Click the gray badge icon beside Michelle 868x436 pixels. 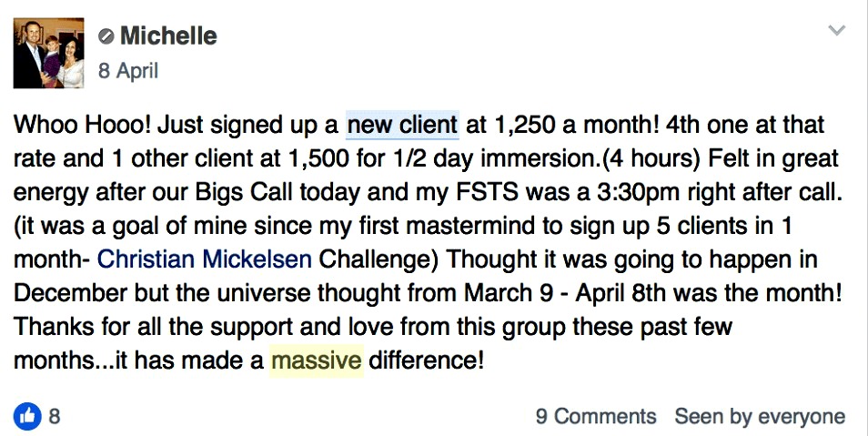[x=106, y=36]
